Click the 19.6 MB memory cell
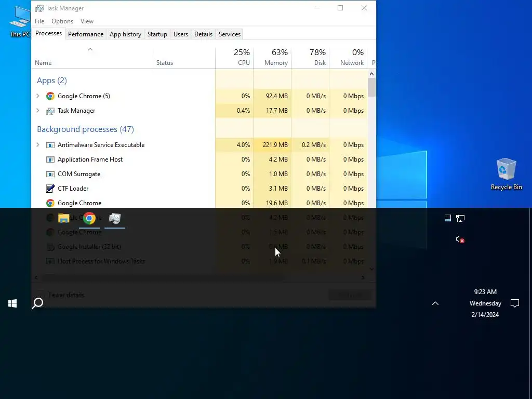This screenshot has width=532, height=399. click(272, 203)
